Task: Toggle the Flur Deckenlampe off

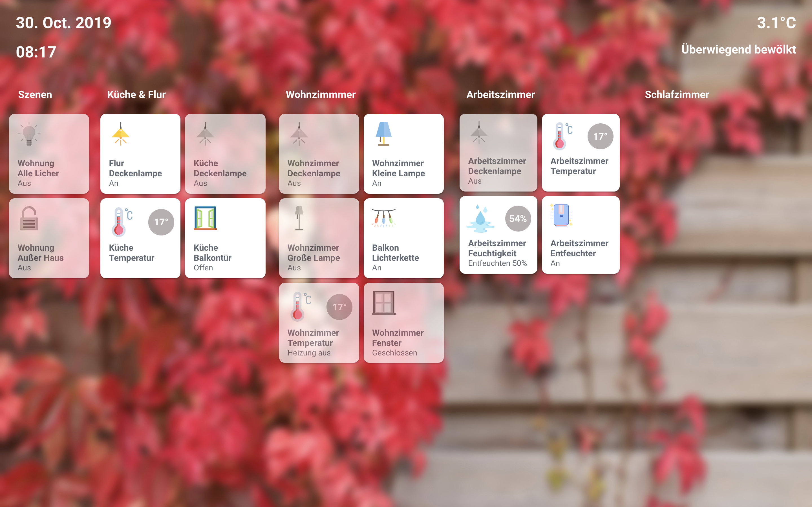Action: click(140, 154)
